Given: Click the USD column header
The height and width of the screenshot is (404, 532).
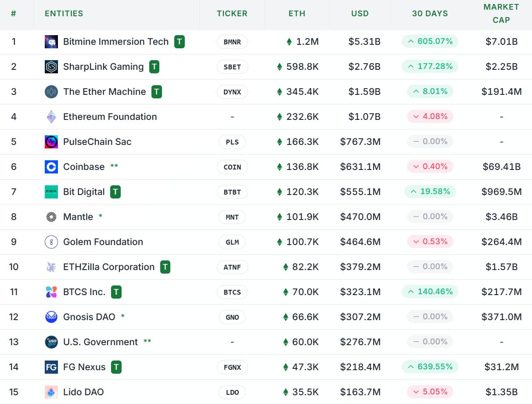Looking at the screenshot, I should pos(360,14).
